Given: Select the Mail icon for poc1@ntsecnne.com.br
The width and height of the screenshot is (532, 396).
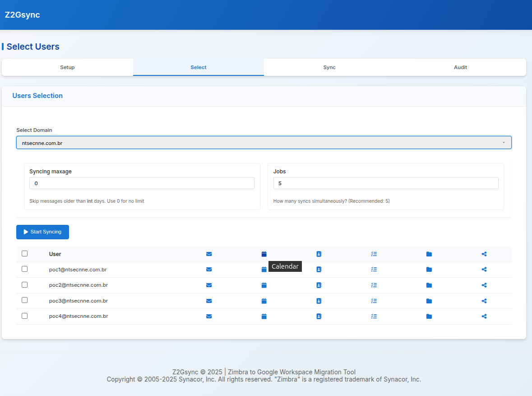Looking at the screenshot, I should tap(209, 269).
